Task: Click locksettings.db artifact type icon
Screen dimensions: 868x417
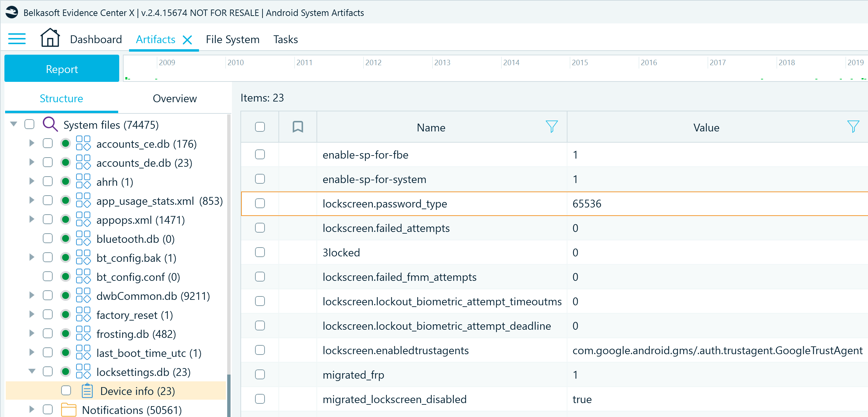Action: [x=83, y=371]
